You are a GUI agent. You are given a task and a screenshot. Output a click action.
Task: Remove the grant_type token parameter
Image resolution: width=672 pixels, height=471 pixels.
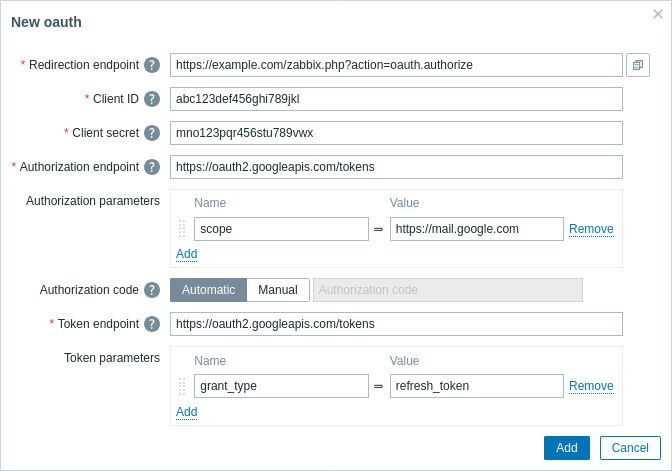pyautogui.click(x=591, y=386)
